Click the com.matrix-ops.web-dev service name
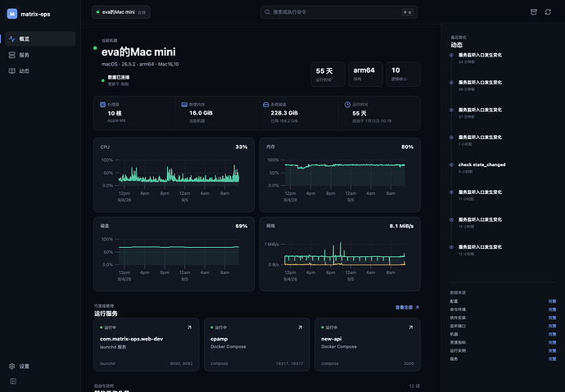The height and width of the screenshot is (392, 565). [x=131, y=339]
